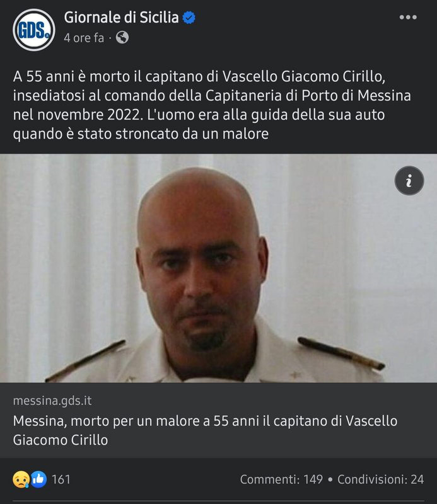Screen dimensions: 437x504
Task: Open the Giornale di Sicilia page name
Action: coord(121,18)
